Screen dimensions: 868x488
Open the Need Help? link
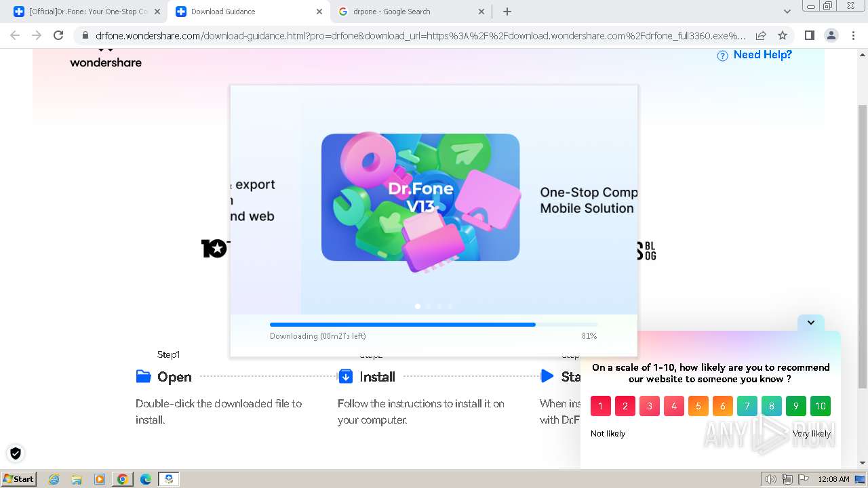762,55
